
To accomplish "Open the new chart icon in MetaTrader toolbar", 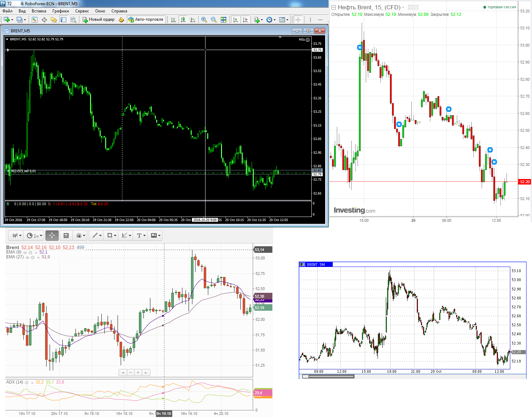I will pyautogui.click(x=7, y=20).
